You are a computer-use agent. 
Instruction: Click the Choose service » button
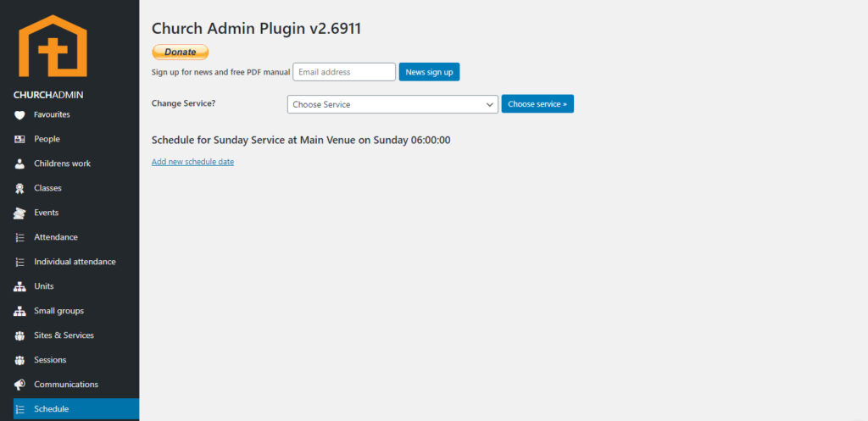tap(537, 104)
